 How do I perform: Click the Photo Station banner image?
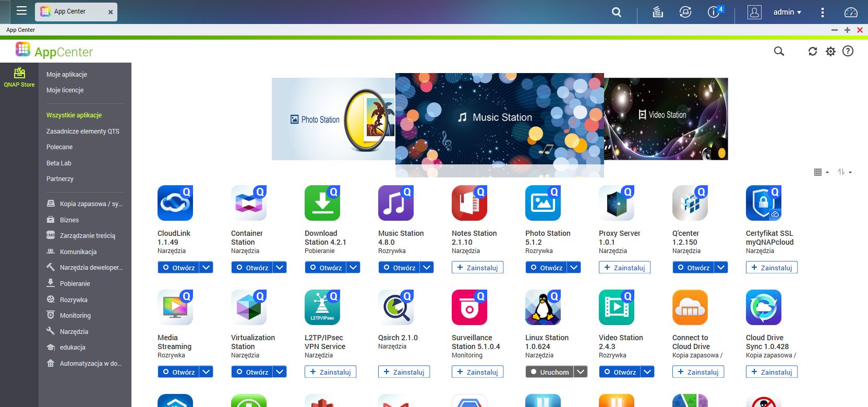tap(333, 119)
